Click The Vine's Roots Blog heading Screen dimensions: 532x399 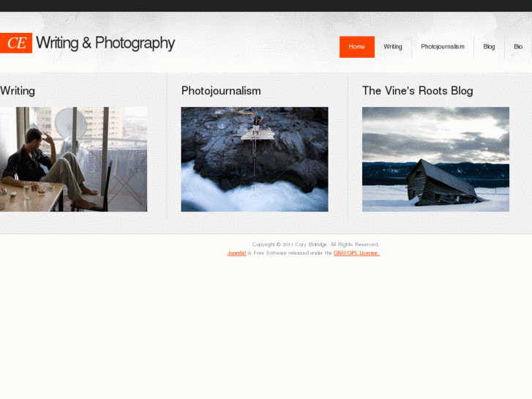click(417, 91)
